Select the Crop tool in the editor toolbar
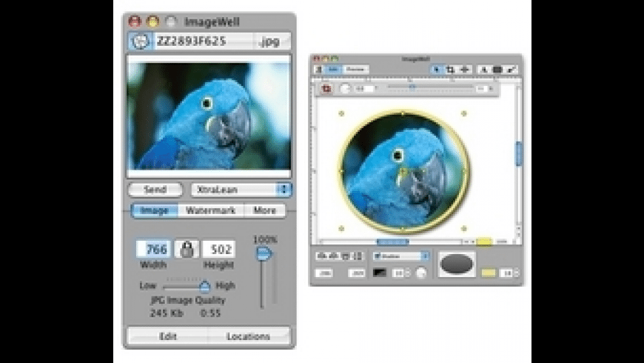This screenshot has width=644, height=363. click(x=451, y=70)
